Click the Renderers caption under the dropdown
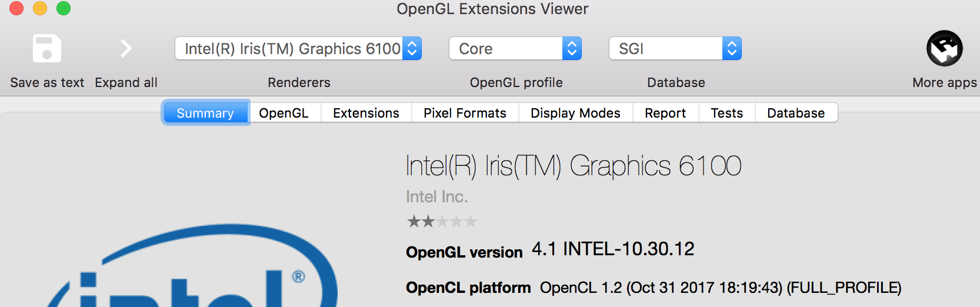 tap(299, 83)
